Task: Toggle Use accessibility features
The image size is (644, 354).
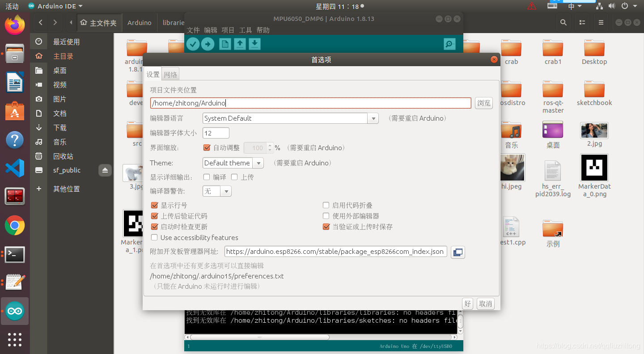Action: (154, 237)
